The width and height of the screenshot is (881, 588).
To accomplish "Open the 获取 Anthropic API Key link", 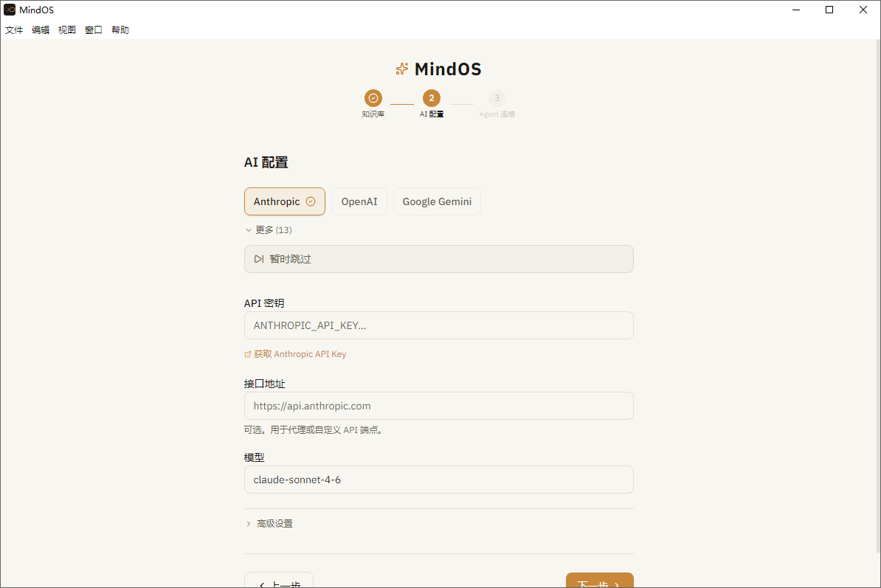I will [x=301, y=353].
